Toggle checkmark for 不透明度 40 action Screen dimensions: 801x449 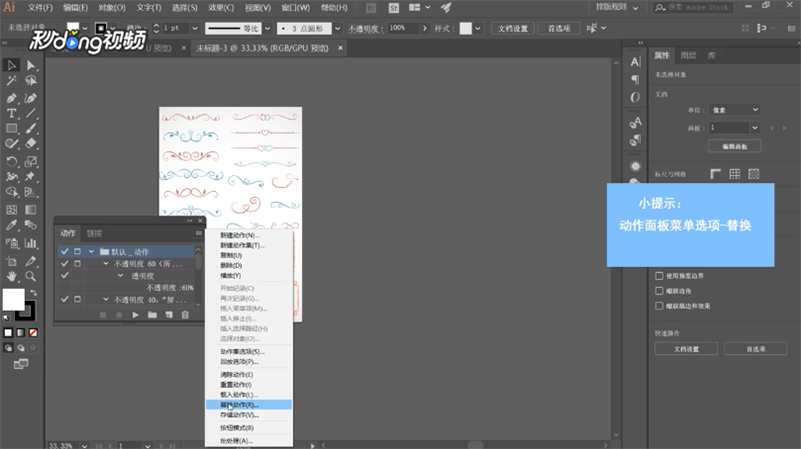coord(64,299)
